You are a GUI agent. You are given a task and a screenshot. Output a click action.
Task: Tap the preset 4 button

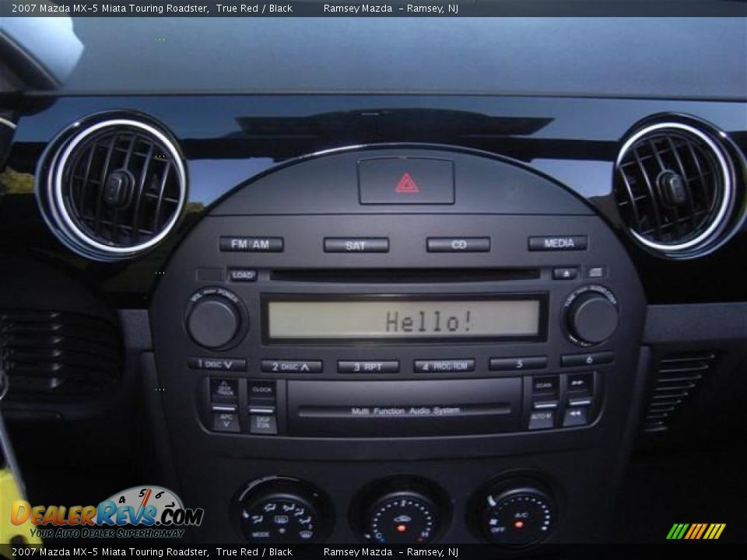(x=444, y=366)
